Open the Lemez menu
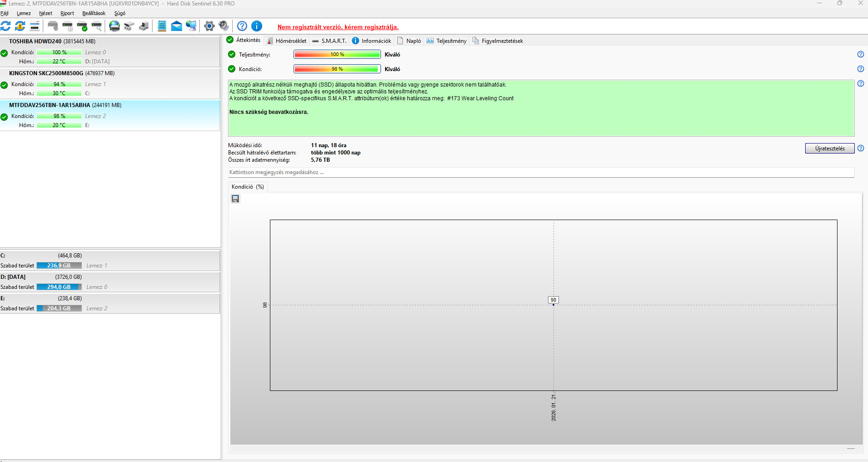This screenshot has height=462, width=868. click(24, 13)
